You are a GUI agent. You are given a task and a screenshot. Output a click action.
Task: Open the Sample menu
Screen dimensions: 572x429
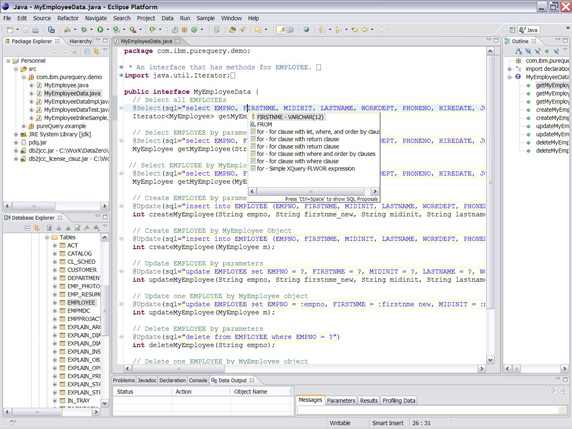(x=206, y=18)
